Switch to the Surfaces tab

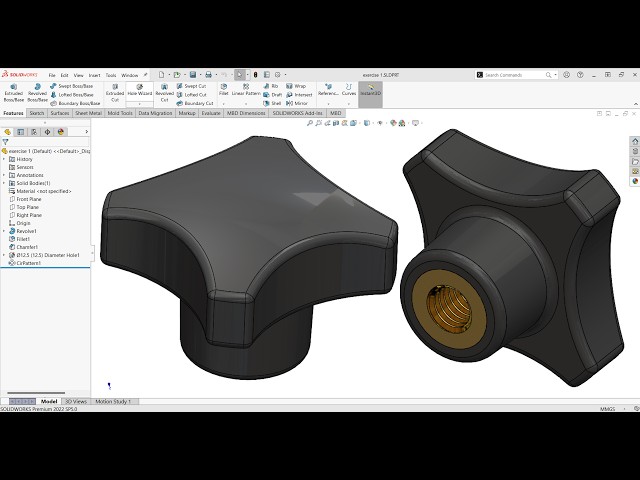60,113
